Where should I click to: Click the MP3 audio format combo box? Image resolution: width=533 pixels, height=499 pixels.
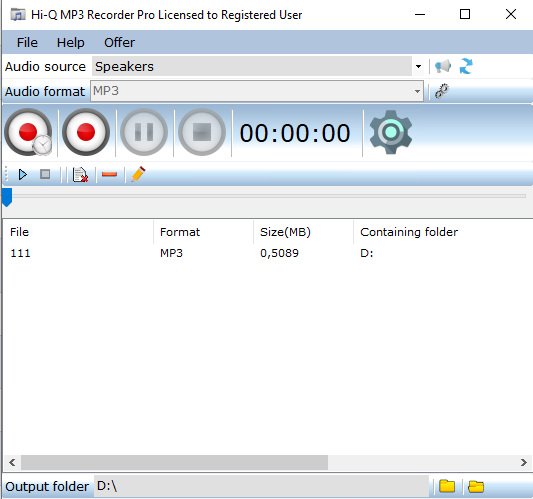[x=257, y=91]
